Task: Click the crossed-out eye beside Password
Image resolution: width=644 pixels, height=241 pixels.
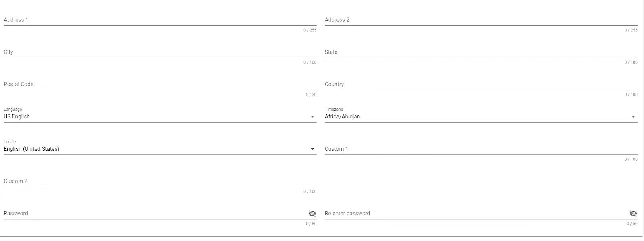Action: 313,214
